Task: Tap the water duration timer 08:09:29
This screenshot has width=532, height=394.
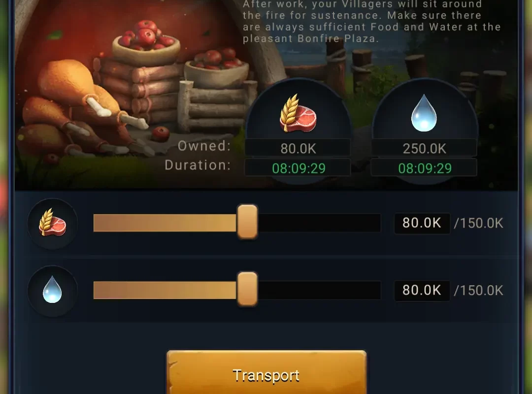Action: click(x=424, y=168)
